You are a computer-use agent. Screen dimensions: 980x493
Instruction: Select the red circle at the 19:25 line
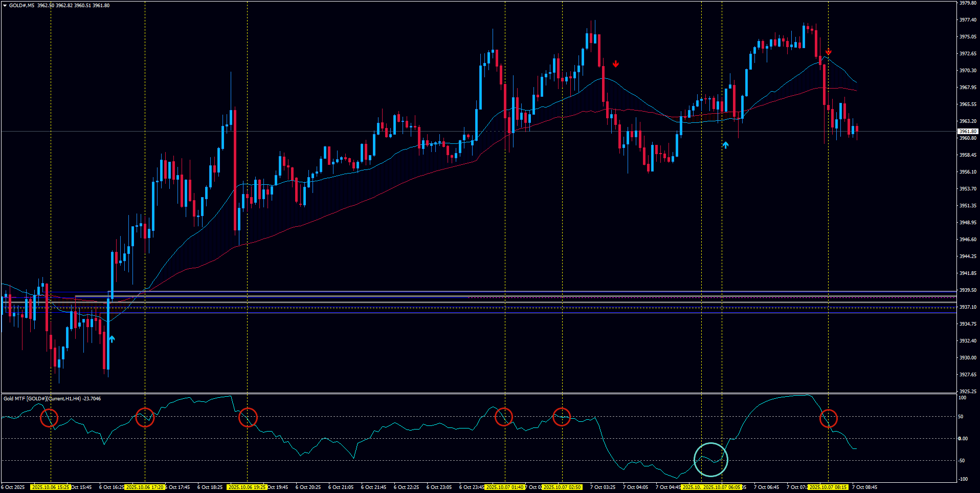point(248,417)
